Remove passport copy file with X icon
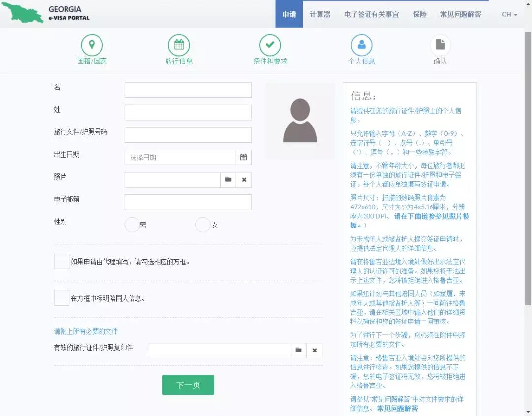Screen dimensions: 532x416 pos(314,351)
